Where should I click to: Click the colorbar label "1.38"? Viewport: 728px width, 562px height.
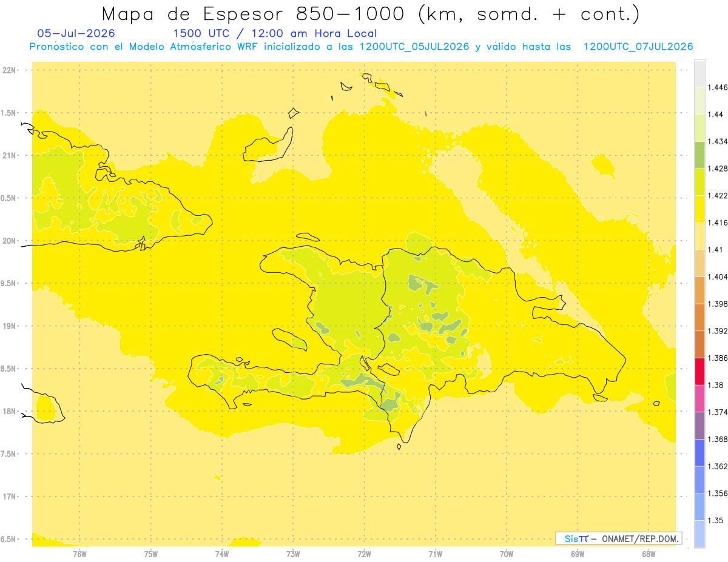click(x=715, y=385)
